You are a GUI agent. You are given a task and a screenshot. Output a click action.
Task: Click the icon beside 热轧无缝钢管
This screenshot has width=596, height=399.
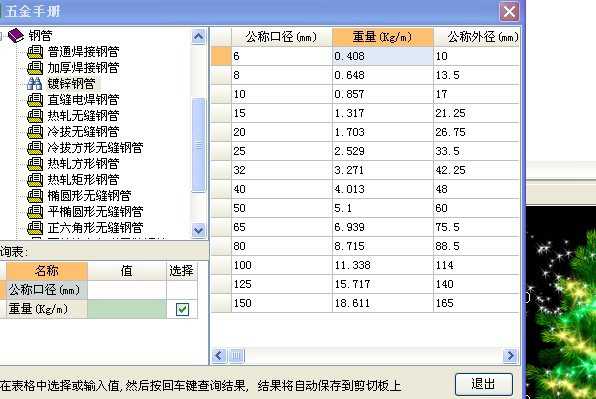click(x=35, y=116)
